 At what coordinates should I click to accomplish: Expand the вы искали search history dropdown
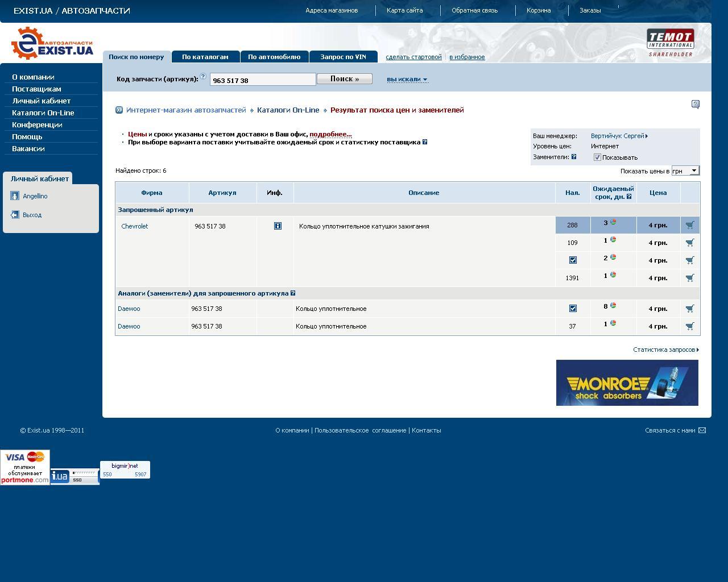[407, 80]
